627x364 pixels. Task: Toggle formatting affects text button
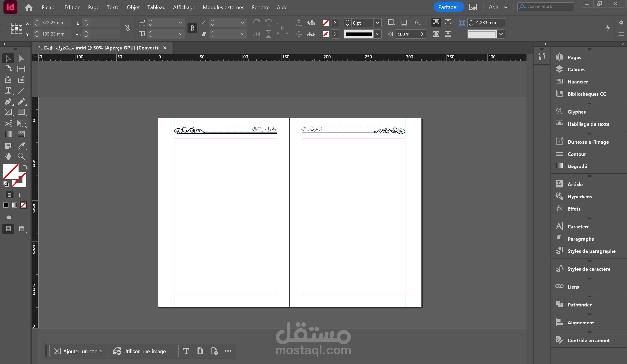tap(19, 195)
